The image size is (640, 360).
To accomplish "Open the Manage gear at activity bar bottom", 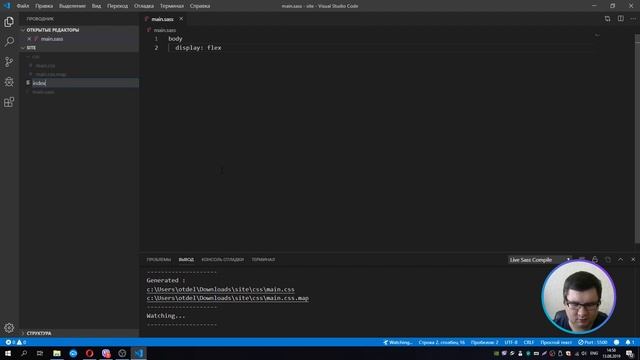I will (9, 328).
